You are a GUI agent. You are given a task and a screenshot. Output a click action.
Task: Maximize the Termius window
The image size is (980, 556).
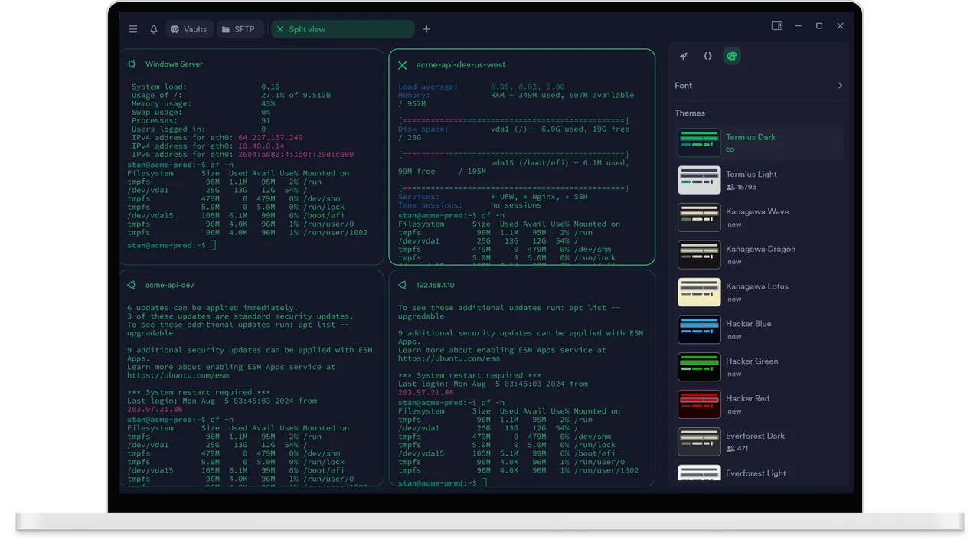[819, 26]
